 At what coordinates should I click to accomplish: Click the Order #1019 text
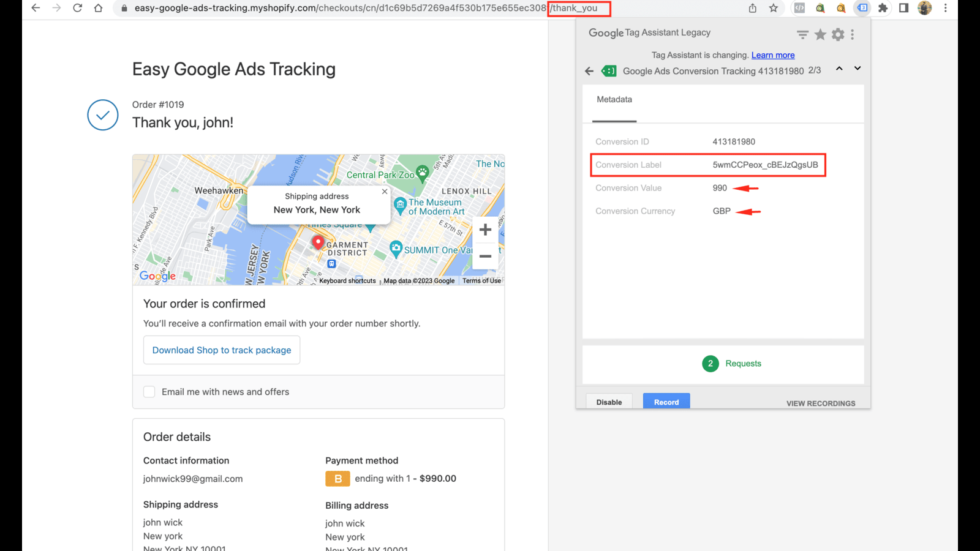point(158,105)
